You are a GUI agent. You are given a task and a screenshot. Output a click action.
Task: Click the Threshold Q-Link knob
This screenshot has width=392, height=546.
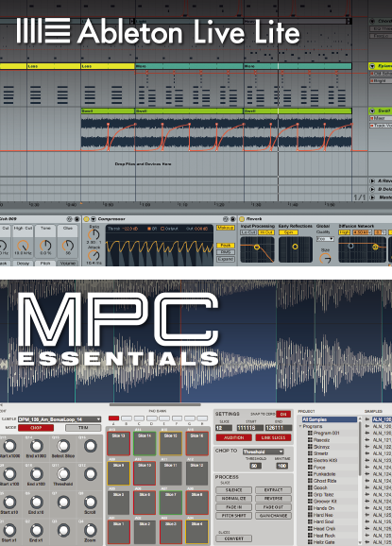tap(63, 473)
